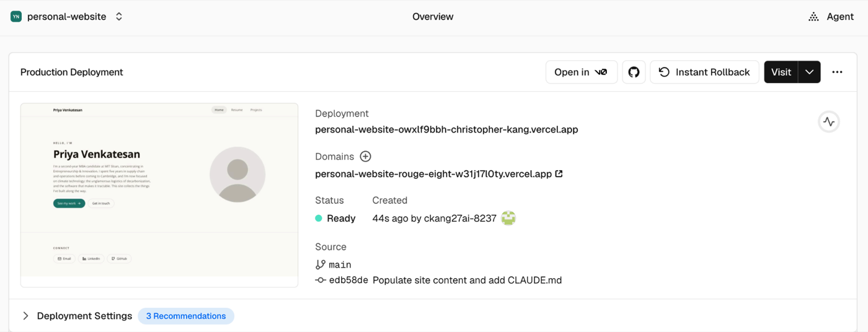Click the Overview page title
868x332 pixels.
click(x=433, y=17)
